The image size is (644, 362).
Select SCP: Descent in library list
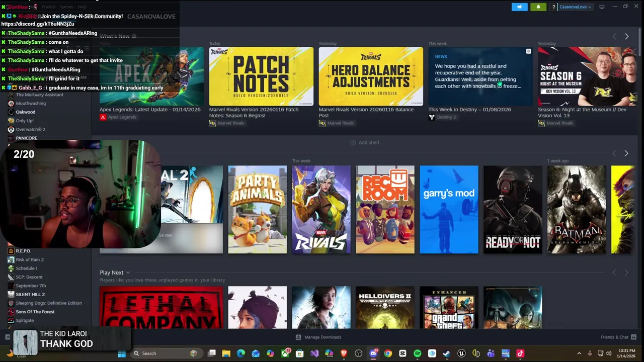coord(29,277)
